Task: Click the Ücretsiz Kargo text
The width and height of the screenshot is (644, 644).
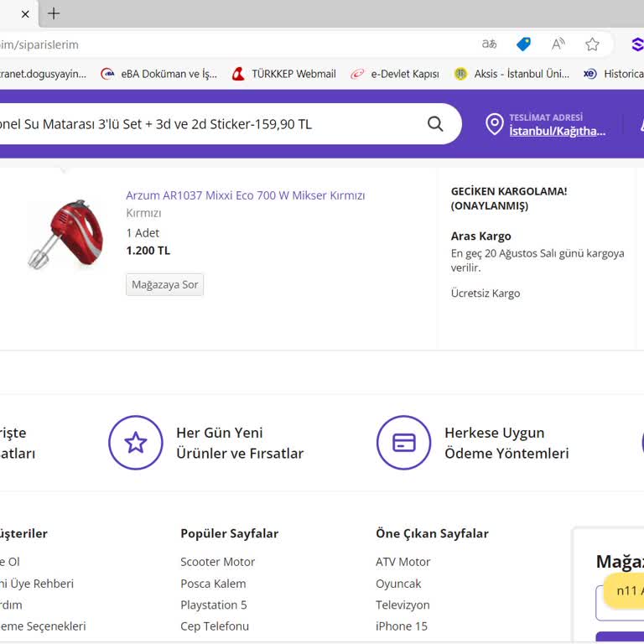Action: coord(486,293)
